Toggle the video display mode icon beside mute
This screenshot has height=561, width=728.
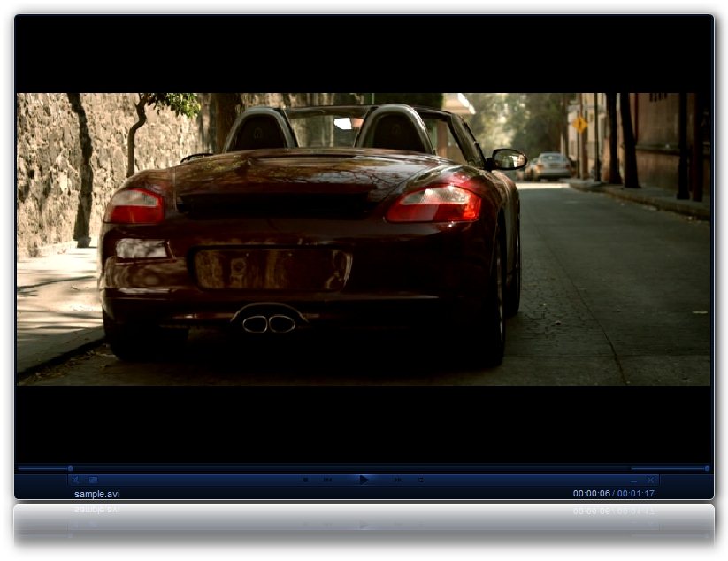pyautogui.click(x=93, y=480)
